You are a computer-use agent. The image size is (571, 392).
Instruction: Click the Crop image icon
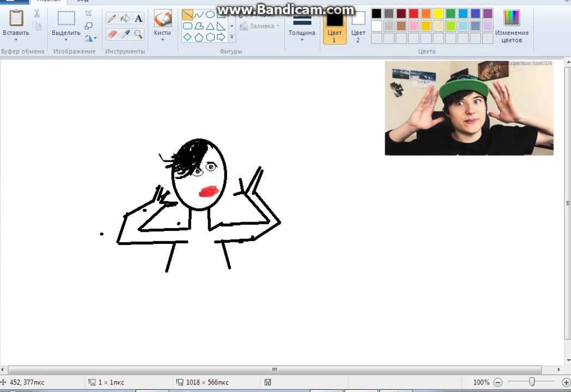(x=88, y=14)
